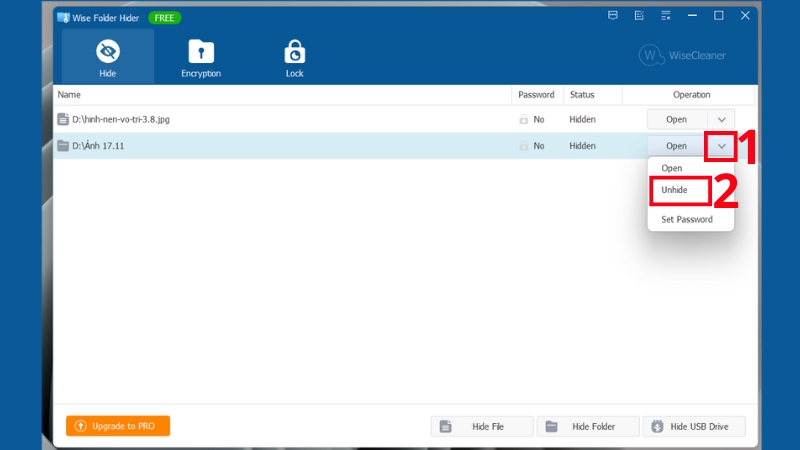The height and width of the screenshot is (450, 800).
Task: Click the file icon beside hinh-nen-vo-tri-3.8.jpg
Action: (63, 120)
